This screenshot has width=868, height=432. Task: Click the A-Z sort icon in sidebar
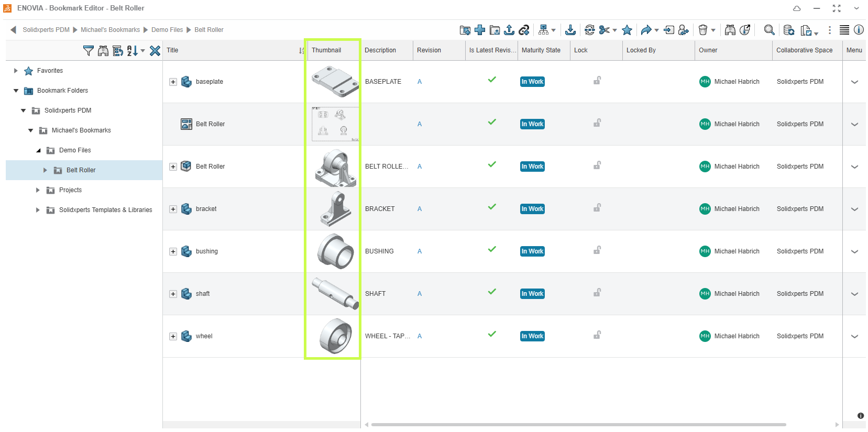click(133, 51)
